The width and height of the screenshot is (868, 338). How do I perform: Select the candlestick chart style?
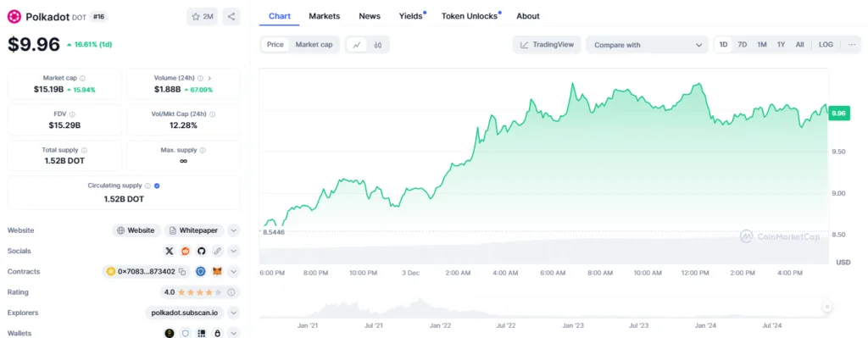377,46
